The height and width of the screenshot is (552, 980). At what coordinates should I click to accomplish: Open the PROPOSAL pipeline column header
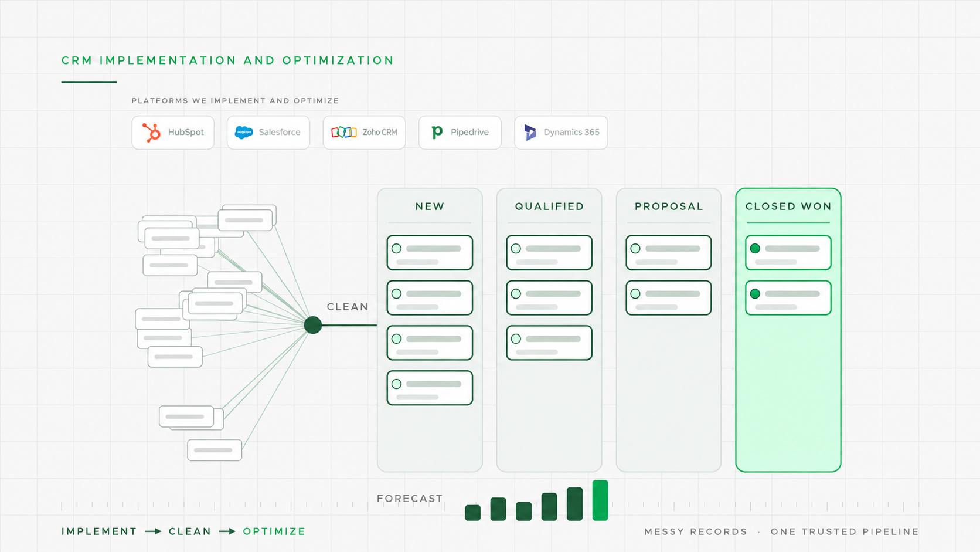669,206
